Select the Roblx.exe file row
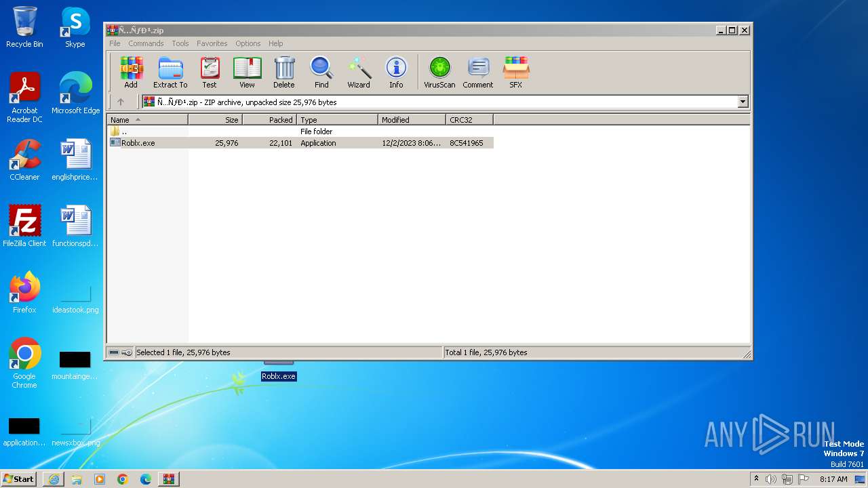 [300, 143]
